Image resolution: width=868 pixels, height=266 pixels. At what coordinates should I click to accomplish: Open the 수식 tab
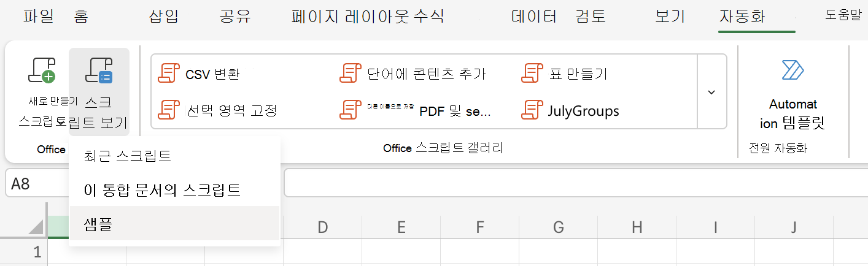[x=428, y=16]
